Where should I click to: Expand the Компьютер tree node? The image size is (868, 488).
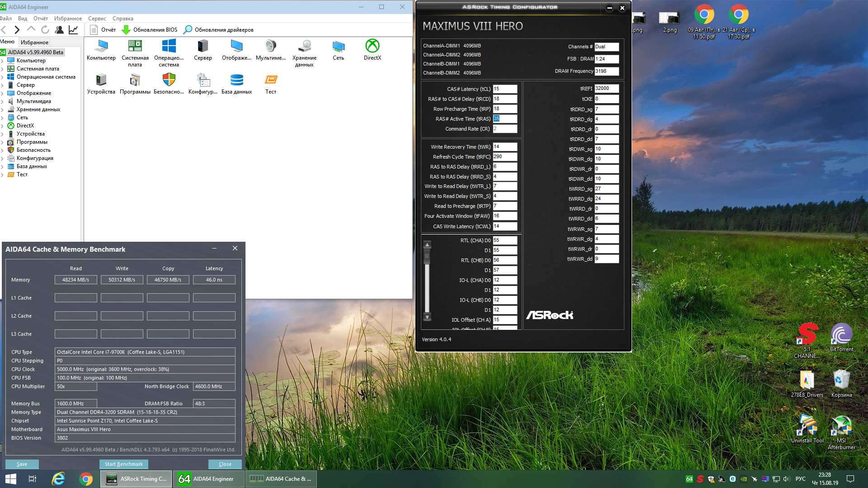coord(2,61)
